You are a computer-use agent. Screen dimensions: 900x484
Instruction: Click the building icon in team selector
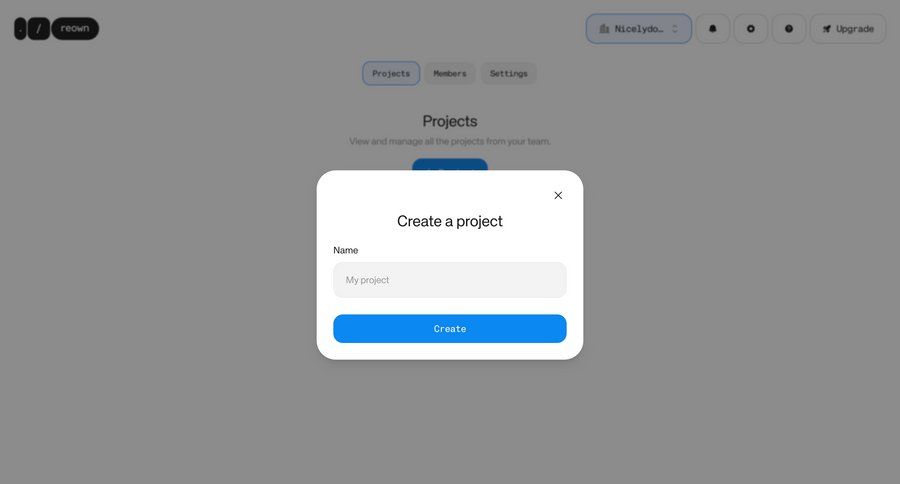coord(604,29)
